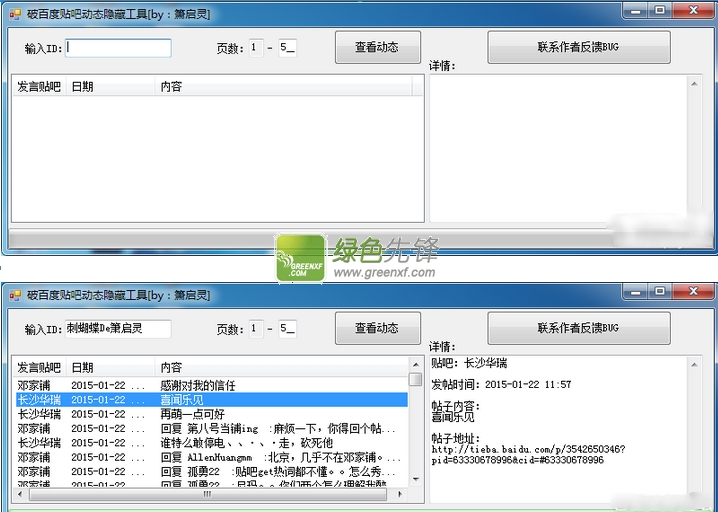Click end page field '5' in upper window
Screen dimensions: 718x512
coord(287,48)
